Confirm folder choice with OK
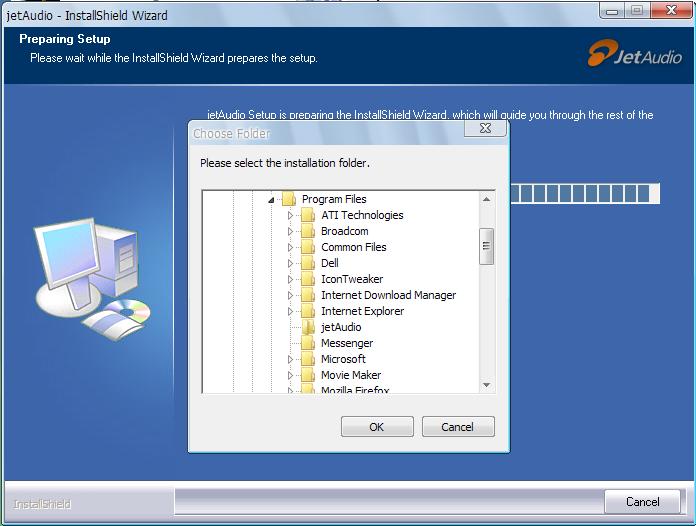 click(x=377, y=427)
